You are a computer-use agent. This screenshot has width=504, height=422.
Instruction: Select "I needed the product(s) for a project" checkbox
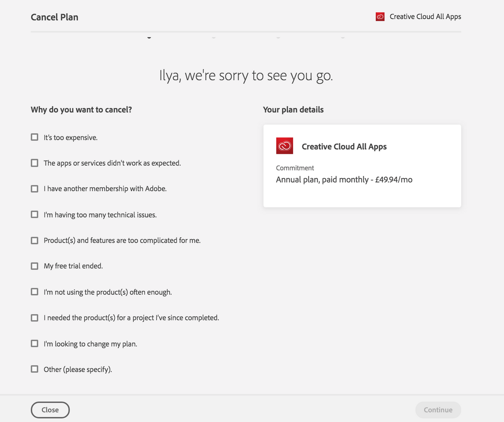[34, 318]
